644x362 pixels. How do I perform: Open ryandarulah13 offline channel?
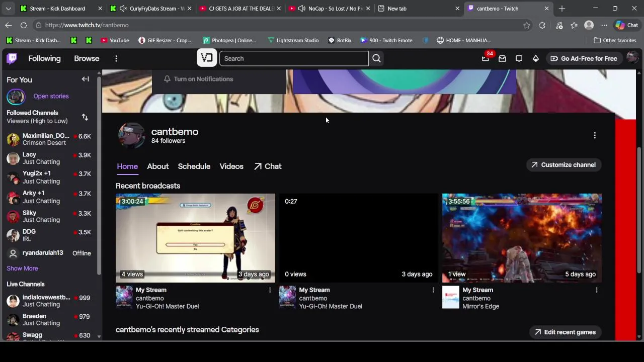click(x=49, y=253)
